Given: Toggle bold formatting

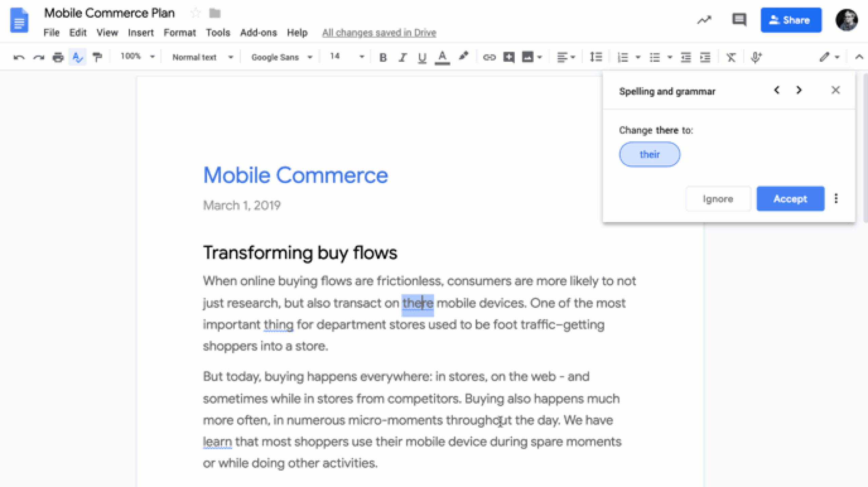Looking at the screenshot, I should coord(383,58).
